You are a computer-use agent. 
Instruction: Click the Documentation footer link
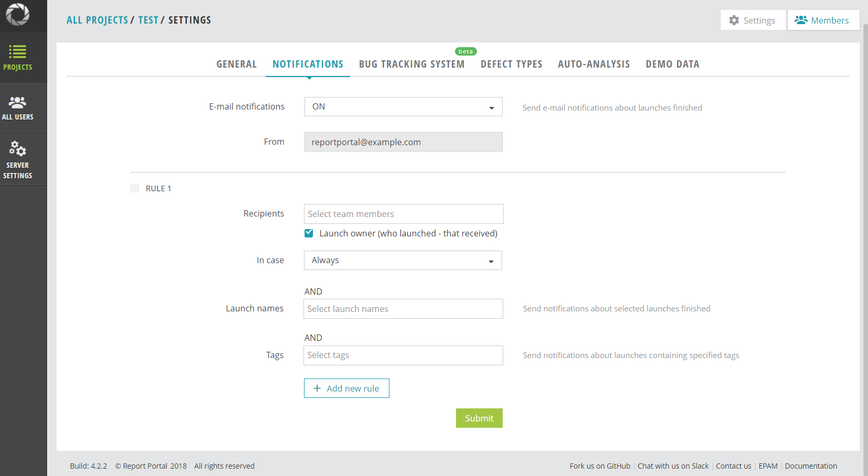pos(810,466)
